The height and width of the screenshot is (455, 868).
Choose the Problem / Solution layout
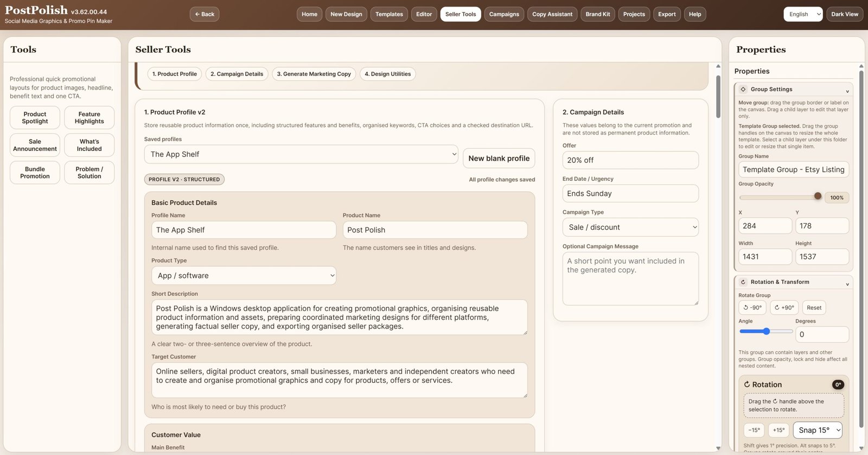coord(90,173)
